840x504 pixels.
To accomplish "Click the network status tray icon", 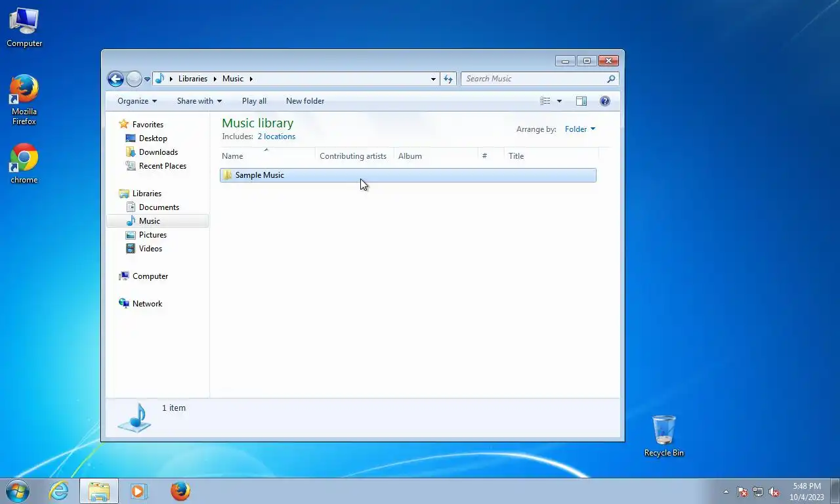I will (758, 492).
